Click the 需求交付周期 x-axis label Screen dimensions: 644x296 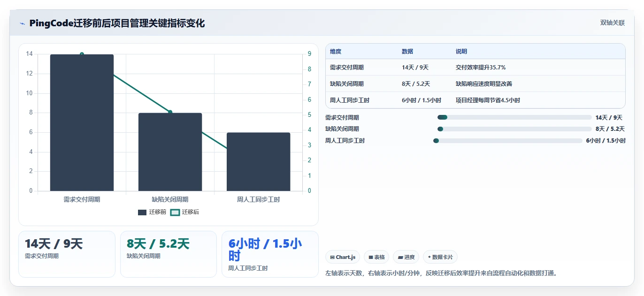[82, 199]
